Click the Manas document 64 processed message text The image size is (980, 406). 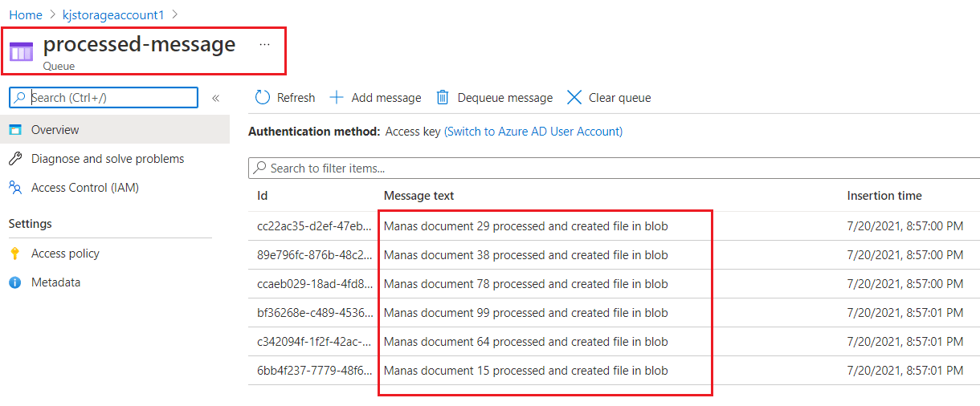[526, 342]
